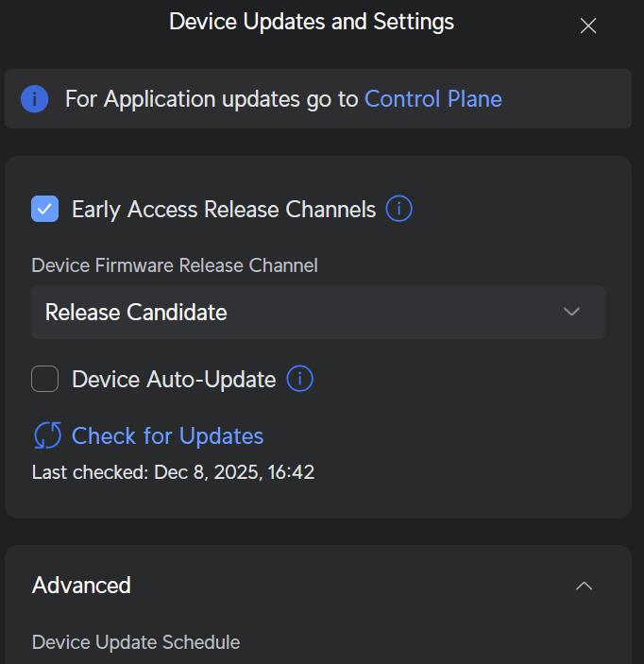This screenshot has height=664, width=644.
Task: Click the Early Access Release Channels label
Action: pyautogui.click(x=224, y=209)
